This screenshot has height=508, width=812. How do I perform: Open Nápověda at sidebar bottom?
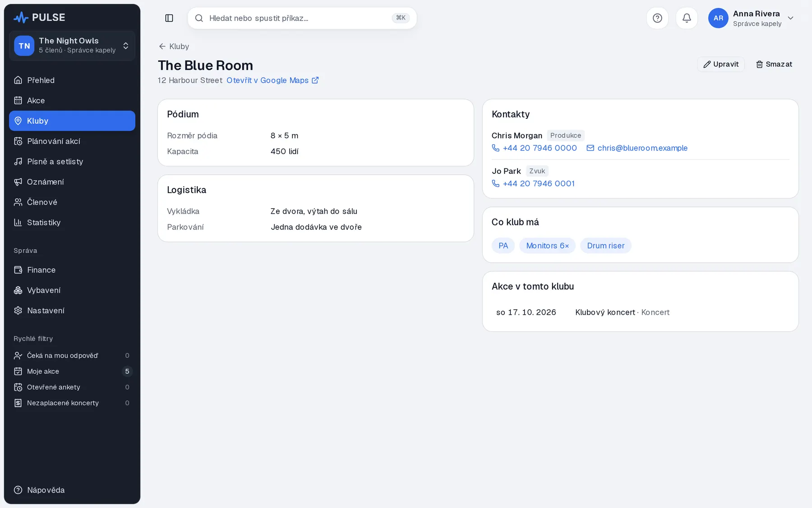72,490
